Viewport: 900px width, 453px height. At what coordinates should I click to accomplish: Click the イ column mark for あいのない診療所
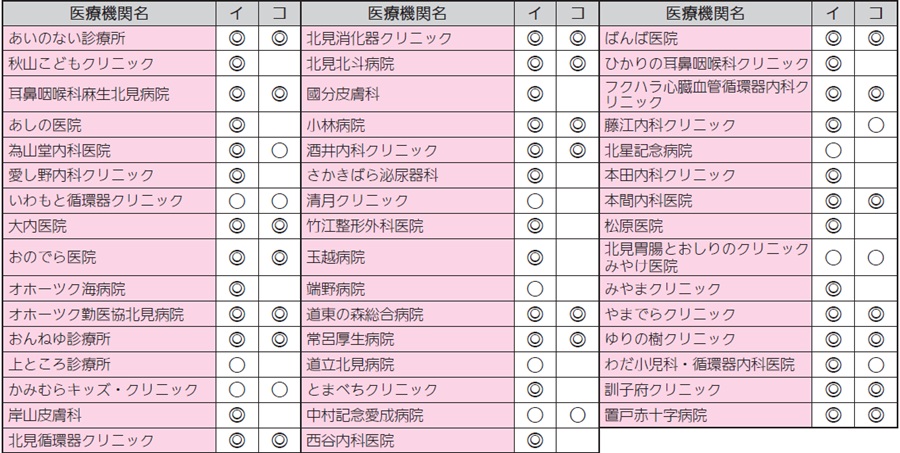coord(237,38)
